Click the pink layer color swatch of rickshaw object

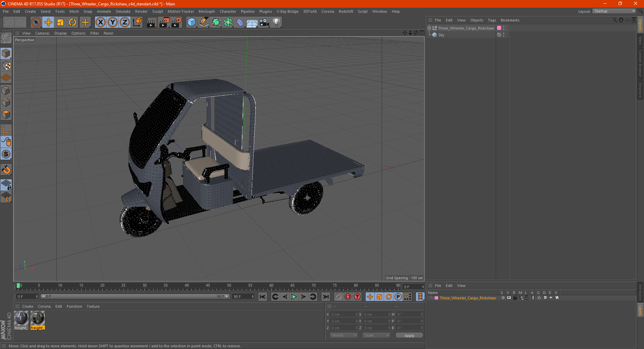(x=499, y=28)
